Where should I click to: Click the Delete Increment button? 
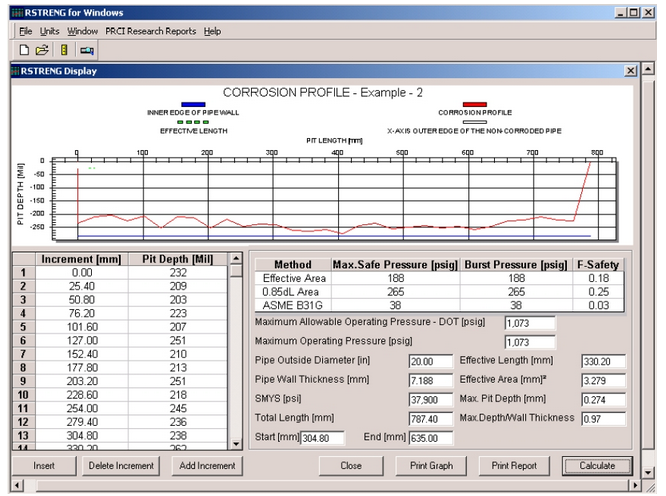[x=121, y=466]
